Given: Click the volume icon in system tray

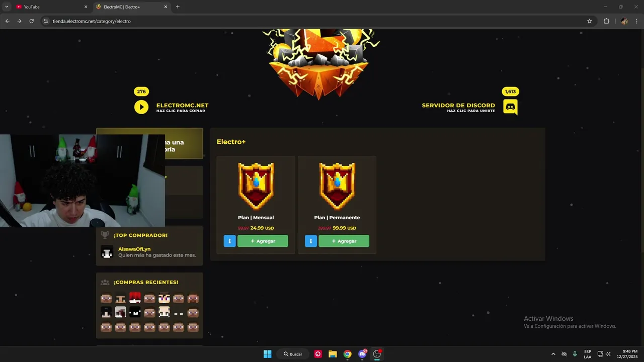Looking at the screenshot, I should (x=608, y=354).
